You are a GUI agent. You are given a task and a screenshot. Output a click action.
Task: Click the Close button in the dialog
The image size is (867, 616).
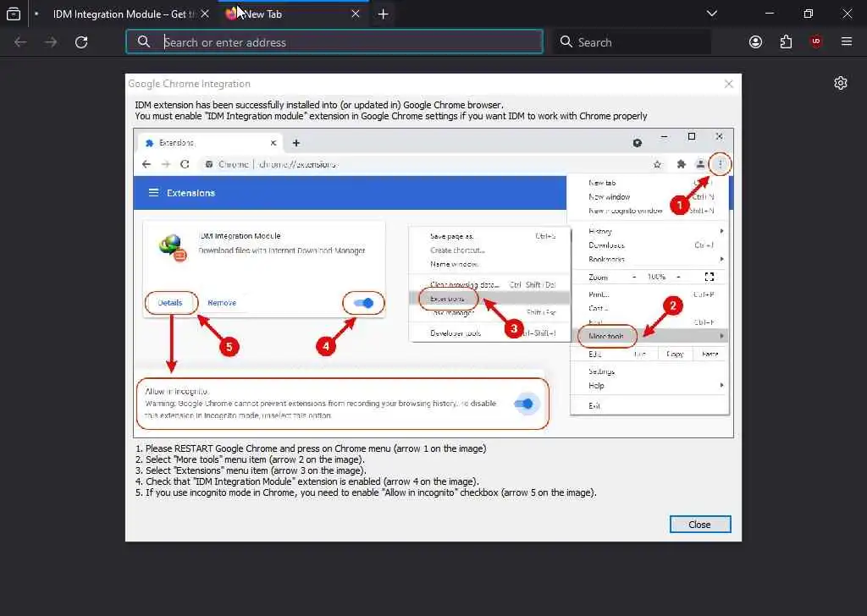[x=700, y=525]
